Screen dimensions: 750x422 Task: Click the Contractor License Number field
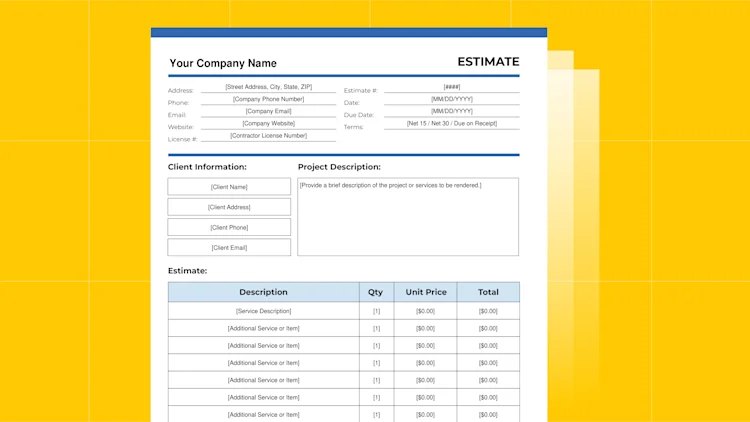[x=268, y=136]
